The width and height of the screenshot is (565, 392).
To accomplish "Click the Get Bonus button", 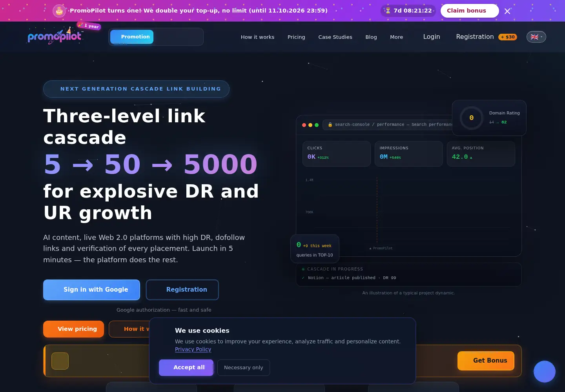I will tap(486, 361).
